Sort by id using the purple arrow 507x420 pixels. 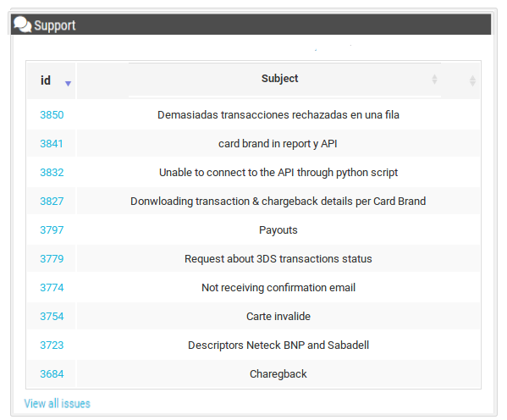point(68,84)
